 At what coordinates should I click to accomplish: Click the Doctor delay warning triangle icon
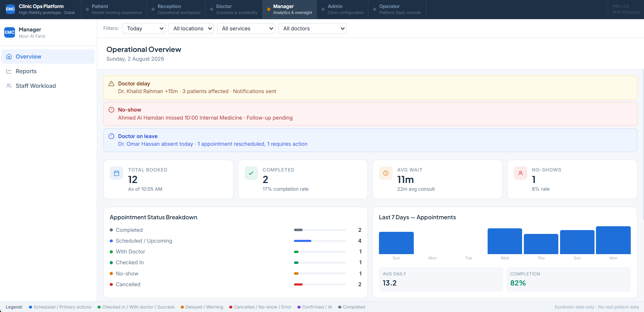coord(111,84)
